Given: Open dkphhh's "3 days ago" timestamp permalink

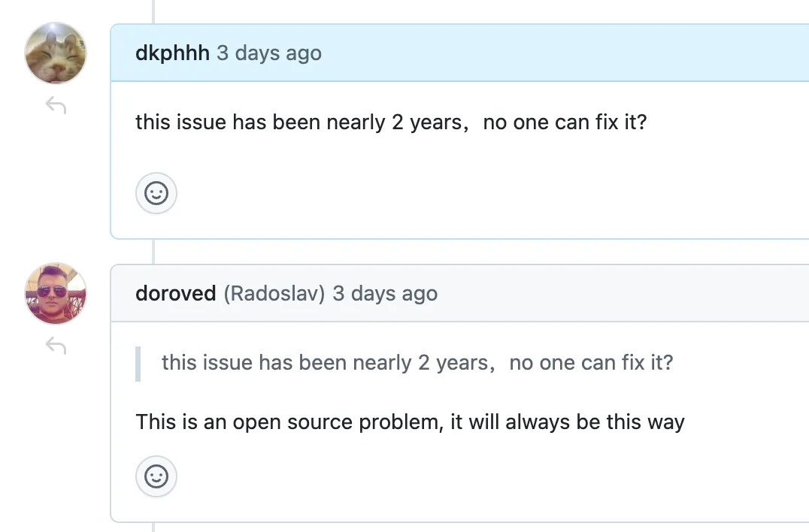Looking at the screenshot, I should click(269, 53).
